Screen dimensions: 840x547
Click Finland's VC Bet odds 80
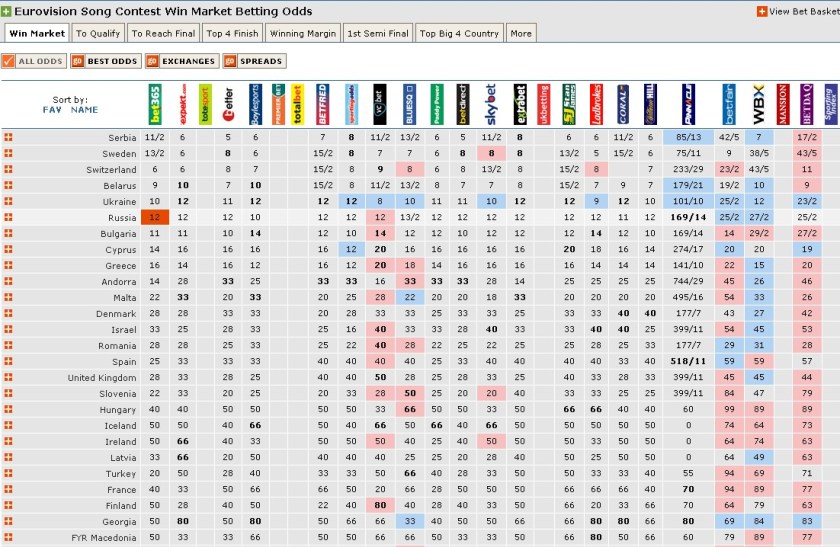[380, 505]
